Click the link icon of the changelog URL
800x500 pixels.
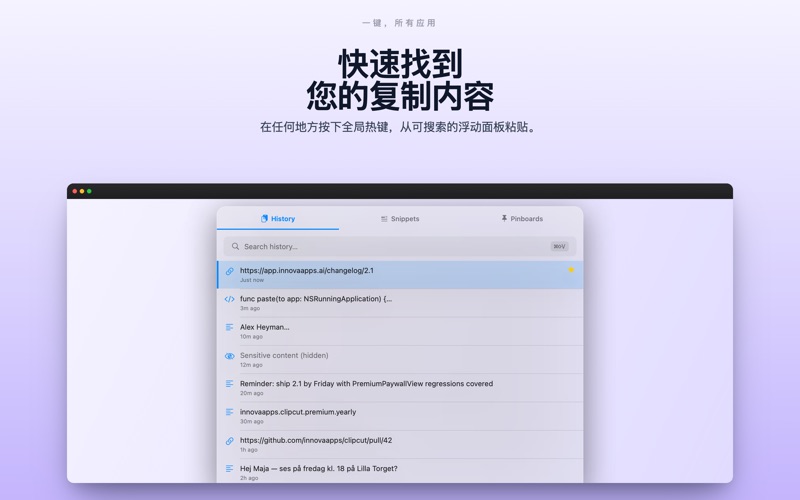230,271
